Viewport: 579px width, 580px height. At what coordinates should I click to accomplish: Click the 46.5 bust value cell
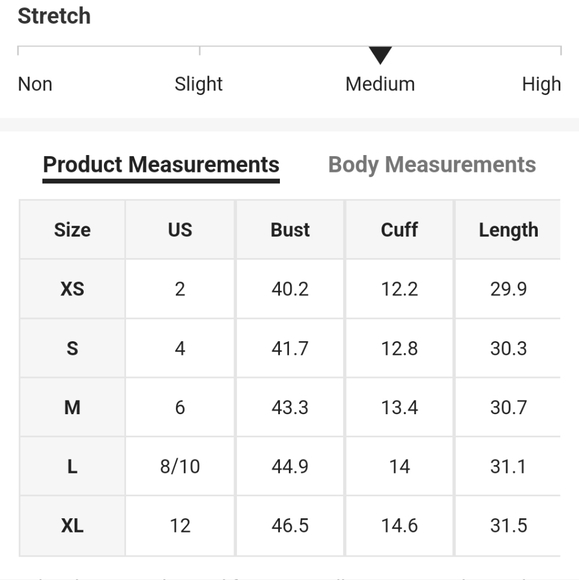(x=290, y=526)
